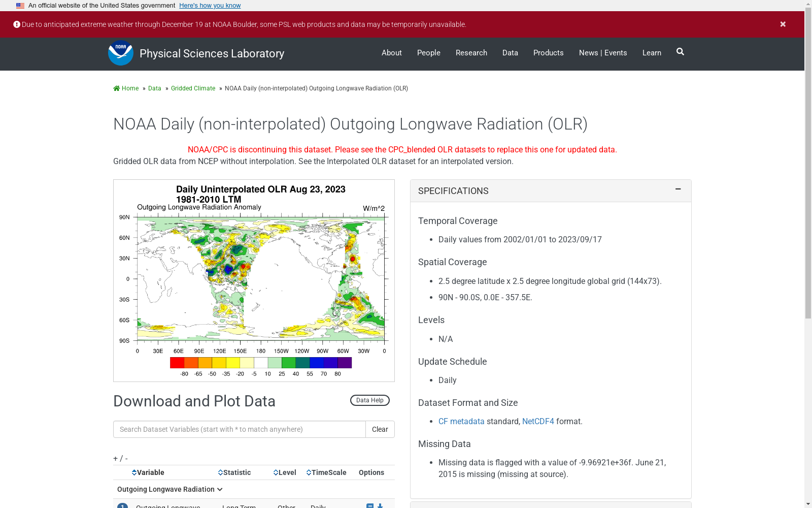Open the Gridded Climate breadcrumb link
The height and width of the screenshot is (508, 812).
pyautogui.click(x=193, y=88)
